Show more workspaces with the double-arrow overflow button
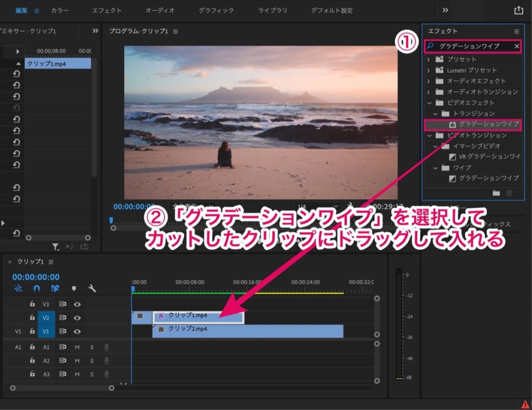Viewport: 532px width, 410px height. pos(445,10)
